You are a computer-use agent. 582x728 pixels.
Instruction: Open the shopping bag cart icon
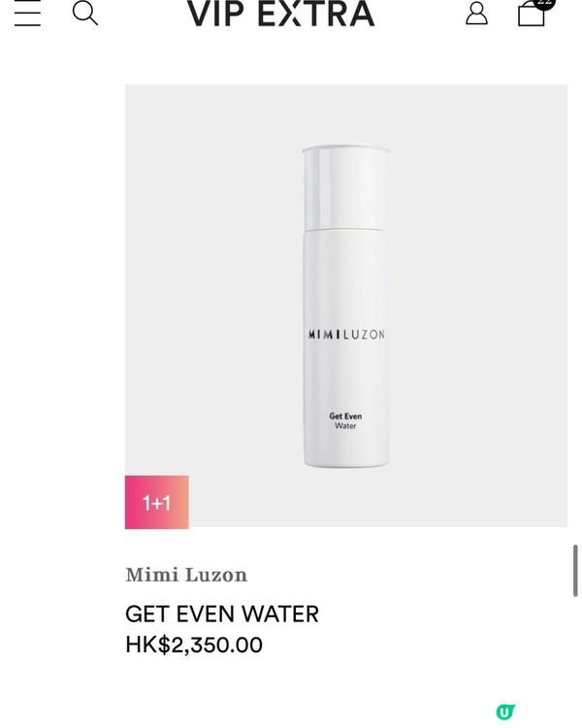(x=531, y=14)
